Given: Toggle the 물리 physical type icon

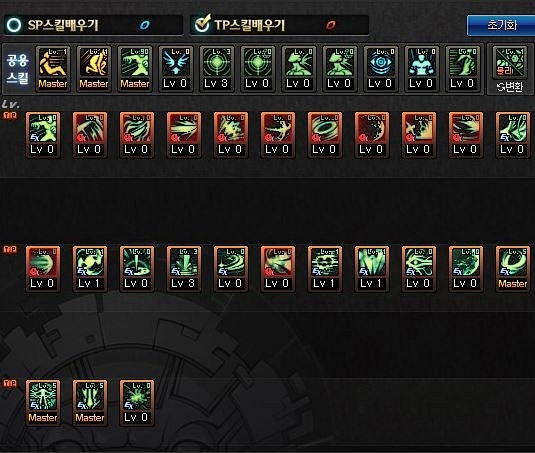Looking at the screenshot, I should pos(510,62).
